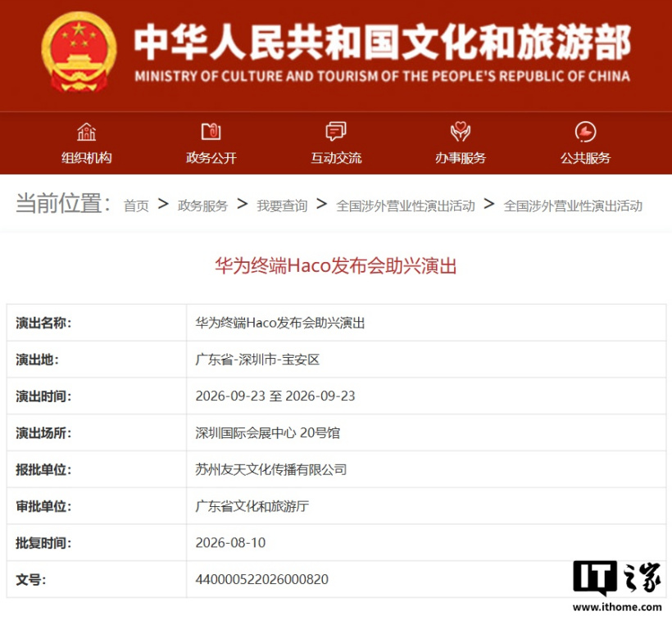Click the 当前位置 label
672x620 pixels.
[x=63, y=203]
